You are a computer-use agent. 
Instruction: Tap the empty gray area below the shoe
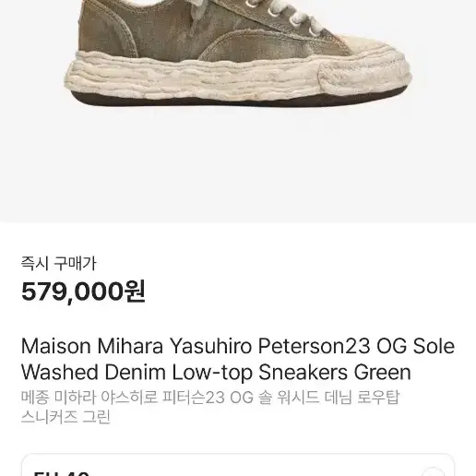coord(238,163)
